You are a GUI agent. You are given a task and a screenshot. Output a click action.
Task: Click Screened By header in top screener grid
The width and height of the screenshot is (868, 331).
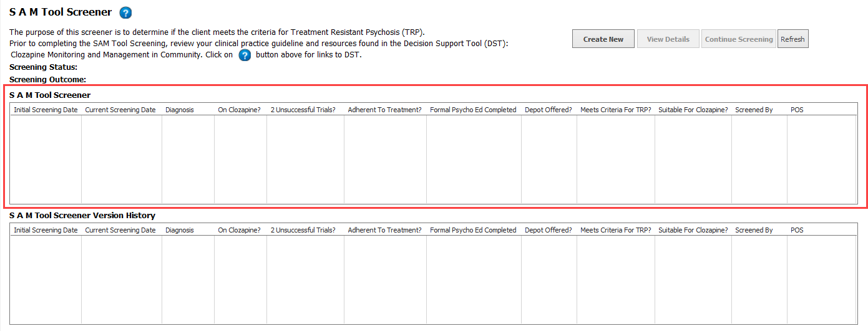[754, 110]
